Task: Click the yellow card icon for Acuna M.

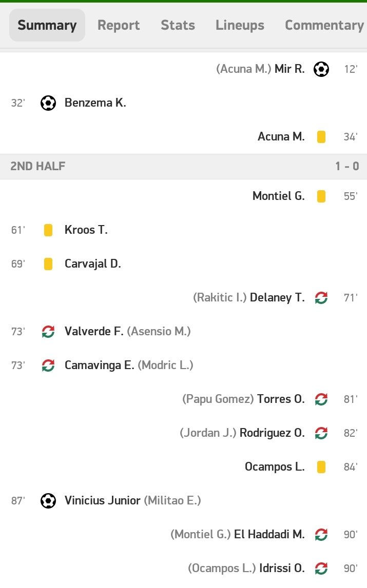Action: 321,137
